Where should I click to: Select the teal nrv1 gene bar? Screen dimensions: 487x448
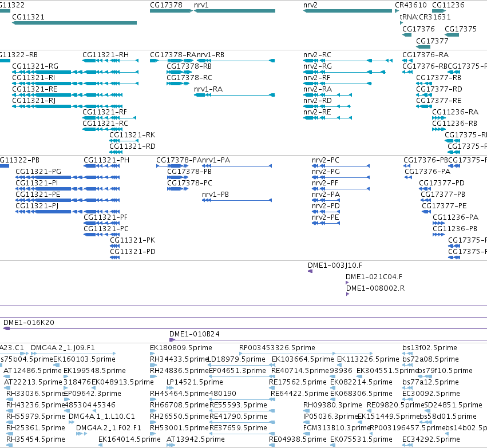[235, 11]
